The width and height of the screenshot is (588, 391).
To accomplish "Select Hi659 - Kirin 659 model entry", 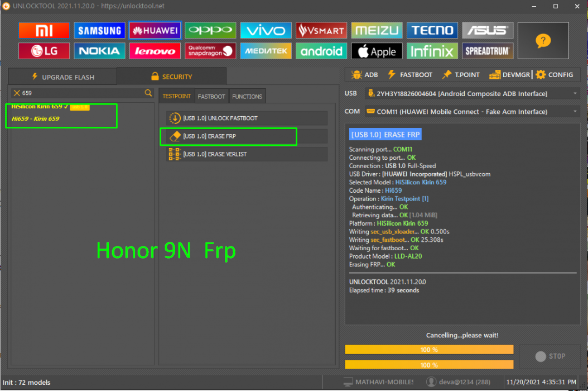I will coord(36,118).
